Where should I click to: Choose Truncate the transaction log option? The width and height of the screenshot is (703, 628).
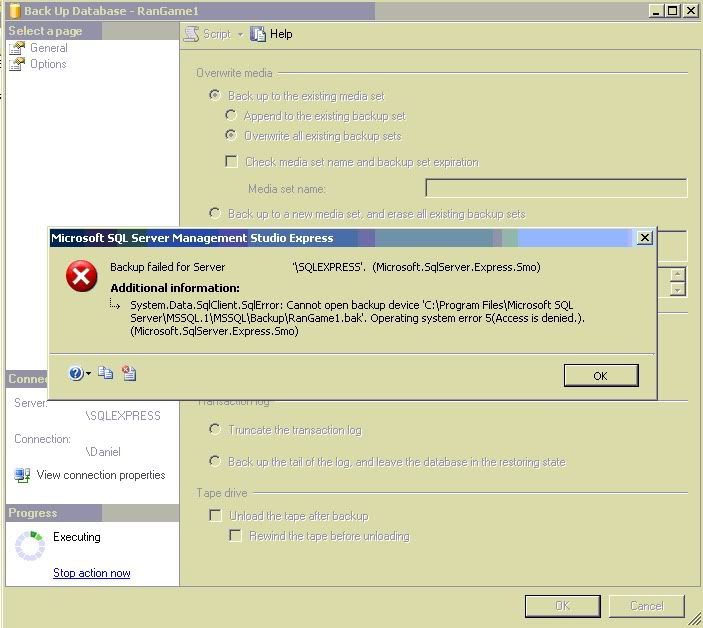(x=215, y=430)
